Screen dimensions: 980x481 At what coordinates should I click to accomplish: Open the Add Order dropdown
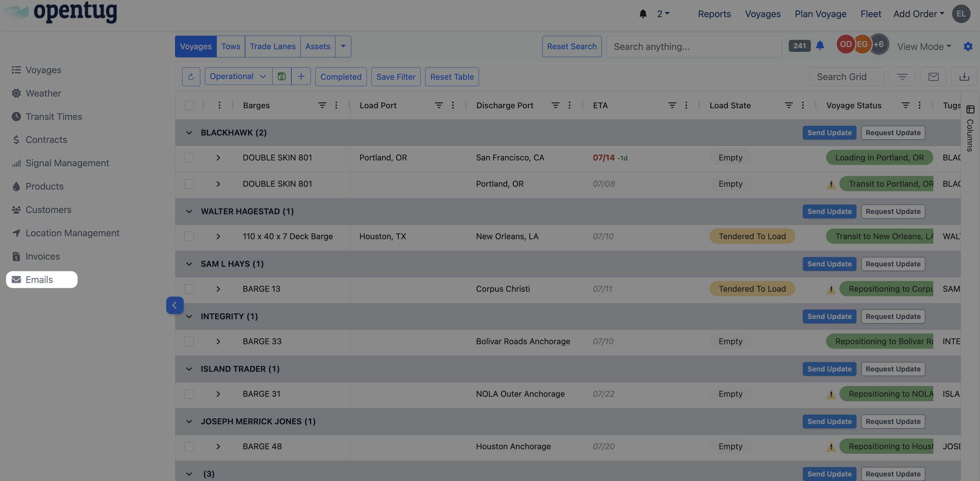tap(919, 14)
